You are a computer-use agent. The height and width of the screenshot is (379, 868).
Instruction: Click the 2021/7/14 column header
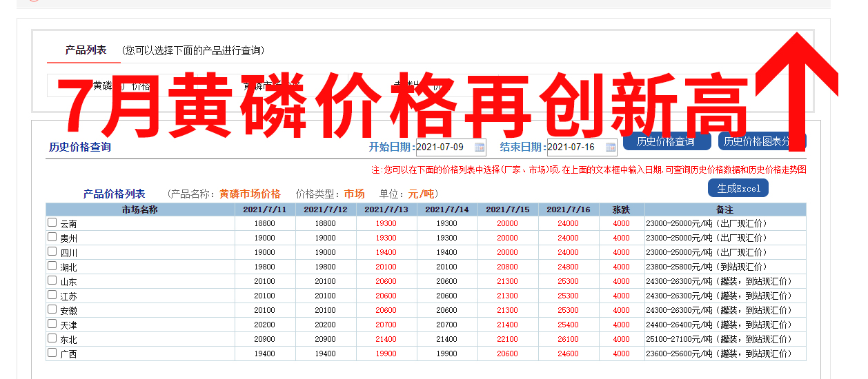tap(447, 209)
